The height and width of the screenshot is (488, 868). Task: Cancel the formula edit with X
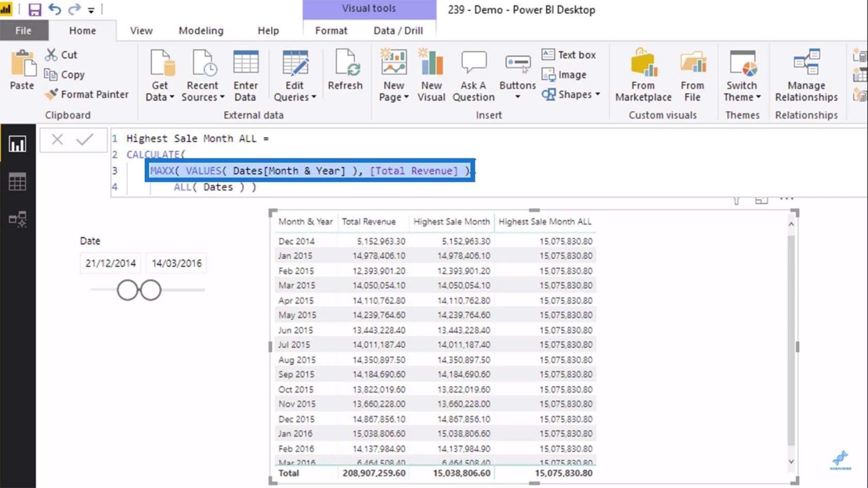(57, 139)
